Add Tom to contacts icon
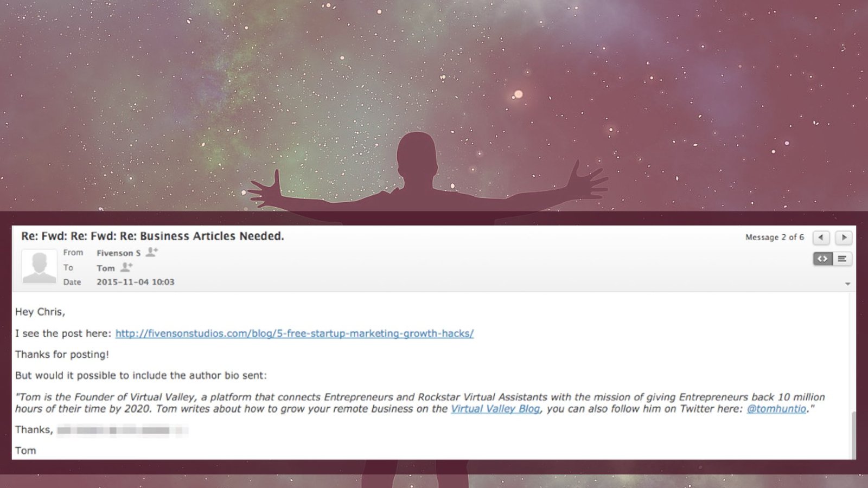868x488 pixels. pyautogui.click(x=126, y=267)
